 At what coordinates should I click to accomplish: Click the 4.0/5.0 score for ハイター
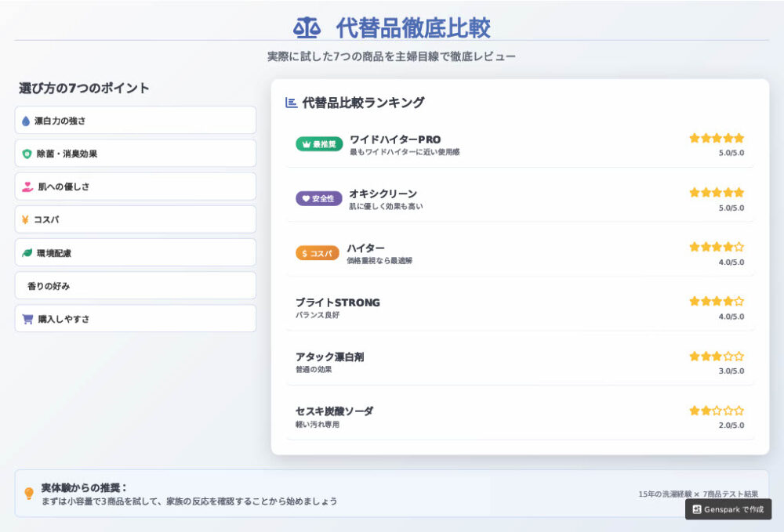pyautogui.click(x=731, y=262)
